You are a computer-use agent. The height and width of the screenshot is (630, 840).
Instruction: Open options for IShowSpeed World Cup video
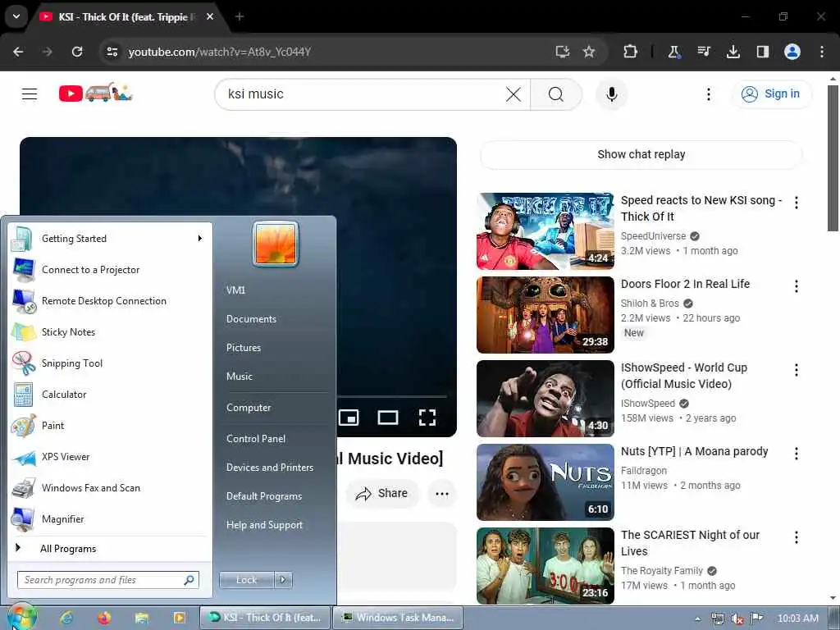point(796,370)
